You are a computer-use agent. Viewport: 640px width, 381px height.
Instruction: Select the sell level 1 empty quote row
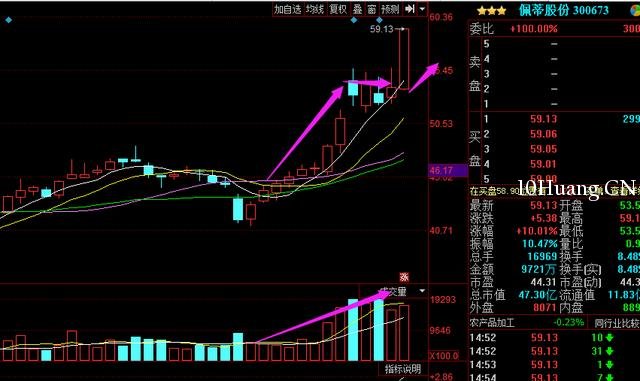click(x=561, y=104)
